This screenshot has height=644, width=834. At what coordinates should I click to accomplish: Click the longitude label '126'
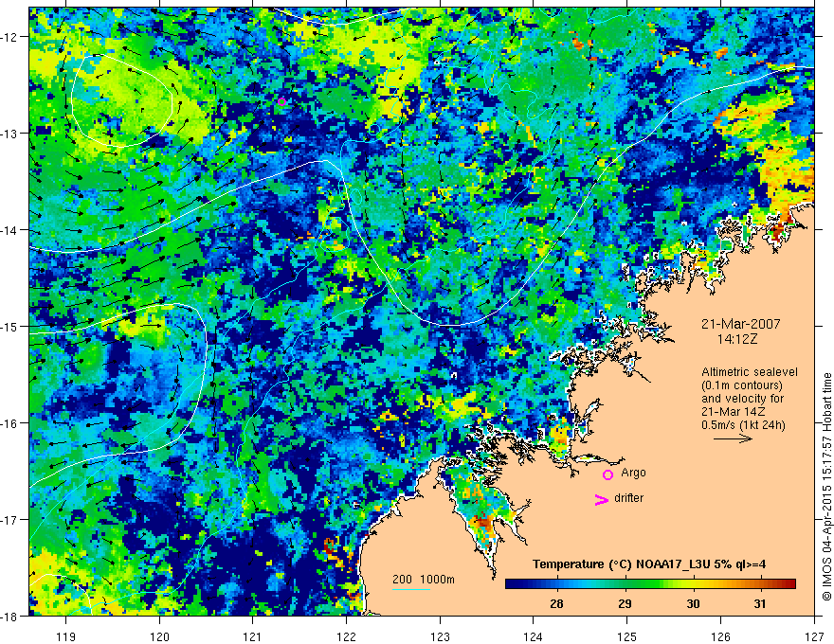[720, 636]
